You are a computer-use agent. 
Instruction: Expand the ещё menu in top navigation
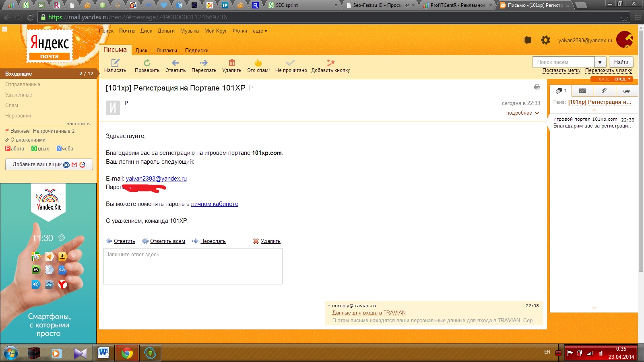pos(260,31)
